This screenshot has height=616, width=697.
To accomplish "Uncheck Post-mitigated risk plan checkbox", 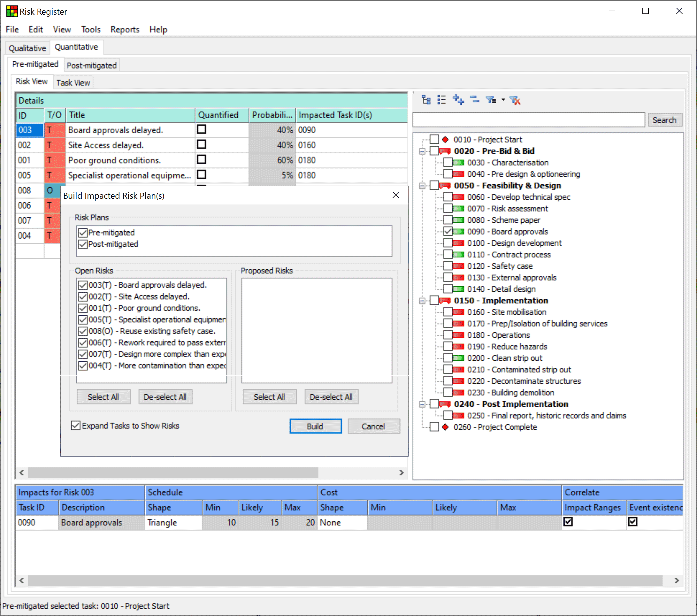I will (83, 244).
